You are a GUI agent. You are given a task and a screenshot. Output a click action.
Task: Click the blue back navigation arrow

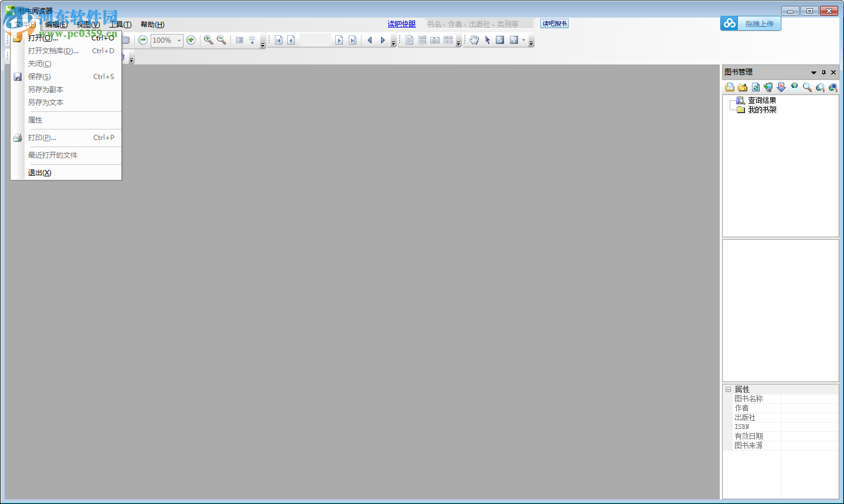pyautogui.click(x=370, y=40)
